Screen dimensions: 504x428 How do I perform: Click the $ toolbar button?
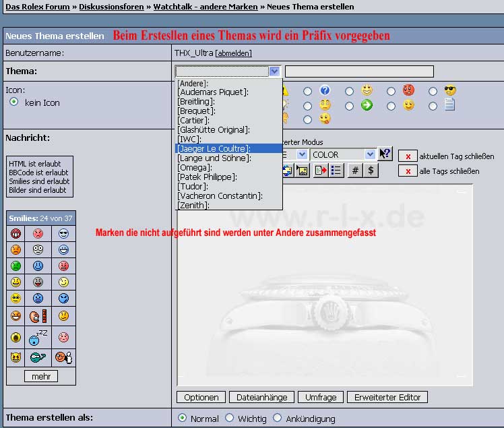pyautogui.click(x=371, y=171)
